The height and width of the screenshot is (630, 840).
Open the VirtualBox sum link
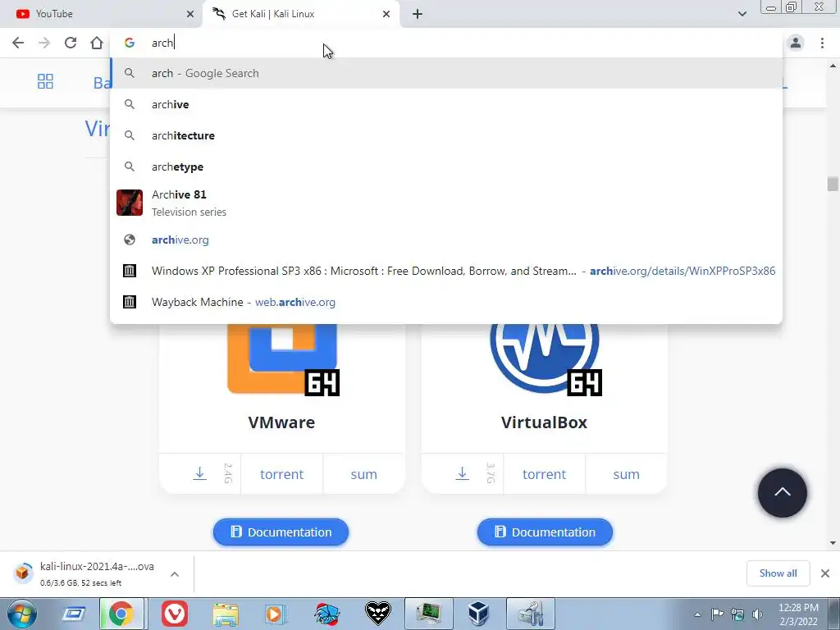point(626,474)
